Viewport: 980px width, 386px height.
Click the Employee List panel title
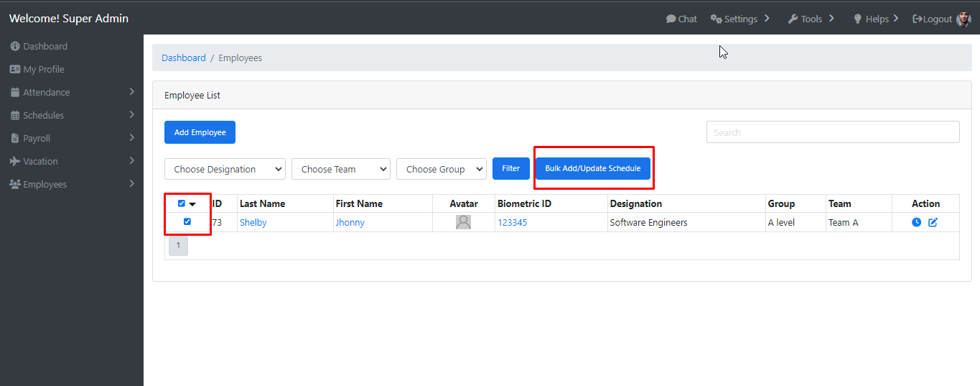click(192, 95)
